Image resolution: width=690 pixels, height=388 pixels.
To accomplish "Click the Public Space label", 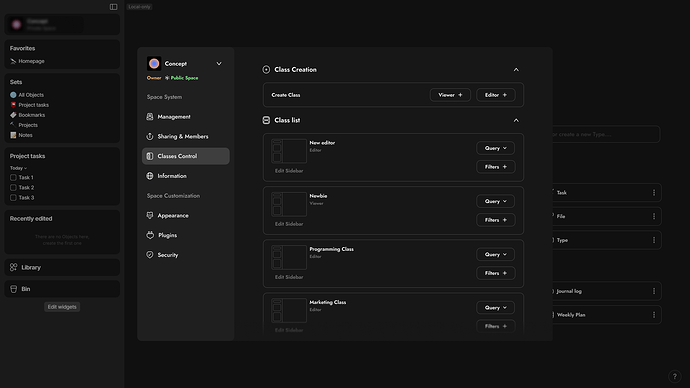I will [x=184, y=78].
